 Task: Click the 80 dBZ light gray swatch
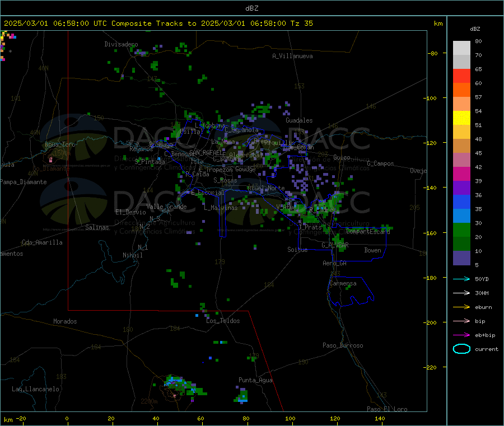(461, 48)
